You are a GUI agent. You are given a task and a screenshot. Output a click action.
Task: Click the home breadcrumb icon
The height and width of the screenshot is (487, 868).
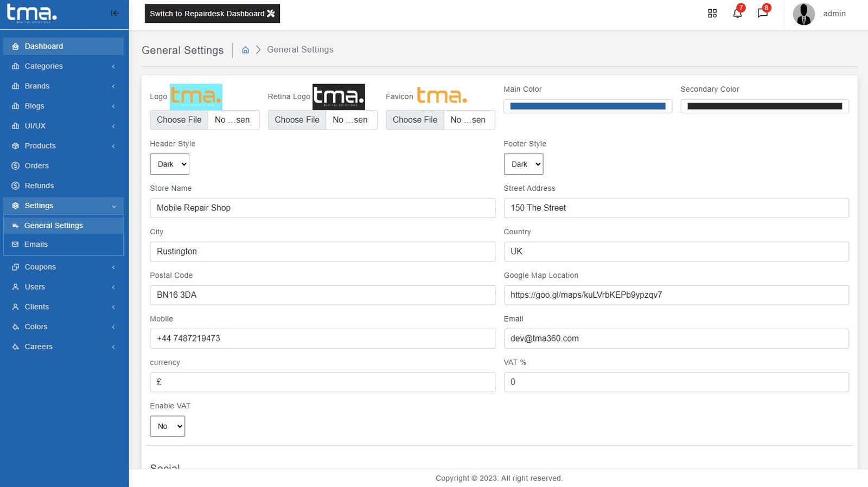(245, 50)
